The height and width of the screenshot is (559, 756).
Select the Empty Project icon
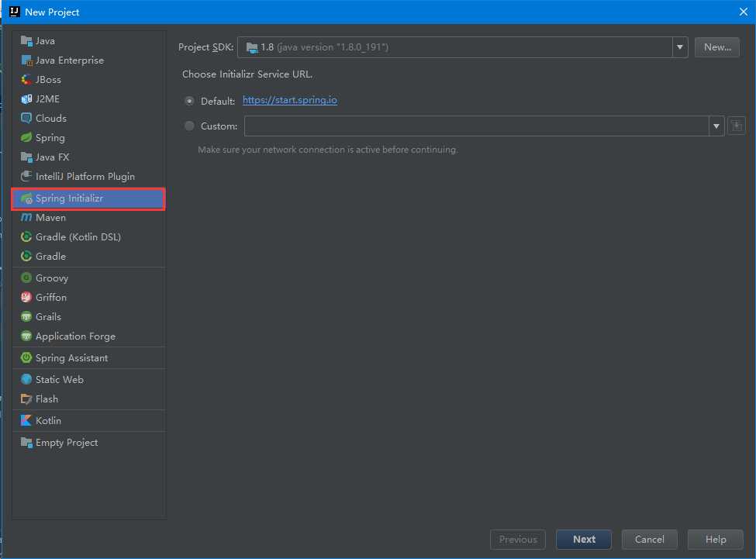(26, 443)
